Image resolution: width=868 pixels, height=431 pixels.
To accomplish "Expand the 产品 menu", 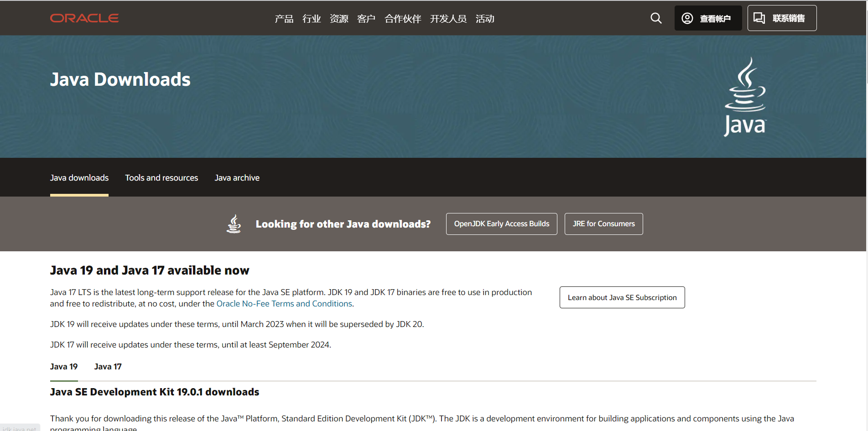I will [284, 19].
